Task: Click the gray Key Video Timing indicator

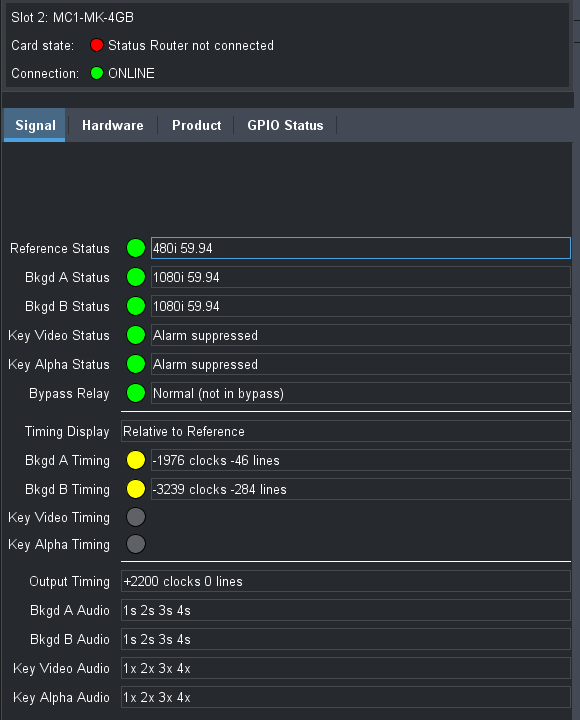Action: click(136, 517)
